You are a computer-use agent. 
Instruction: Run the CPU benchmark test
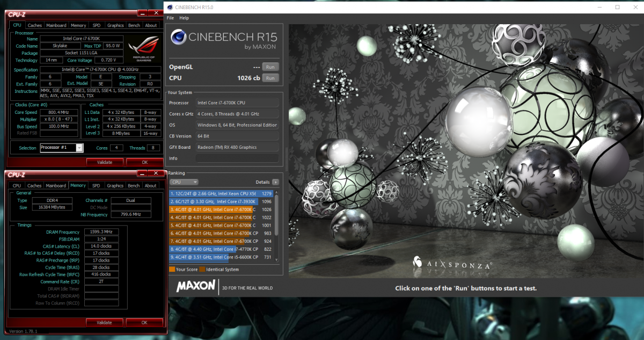pyautogui.click(x=270, y=78)
